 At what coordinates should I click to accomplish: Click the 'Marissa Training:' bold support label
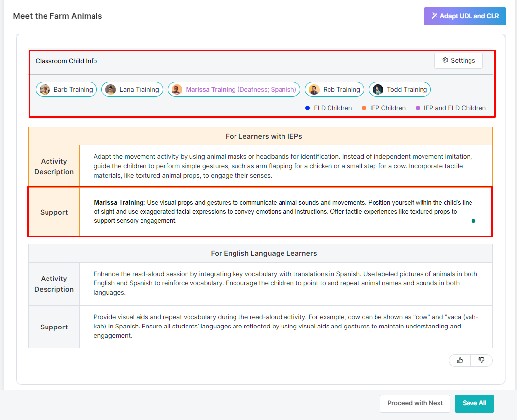120,202
